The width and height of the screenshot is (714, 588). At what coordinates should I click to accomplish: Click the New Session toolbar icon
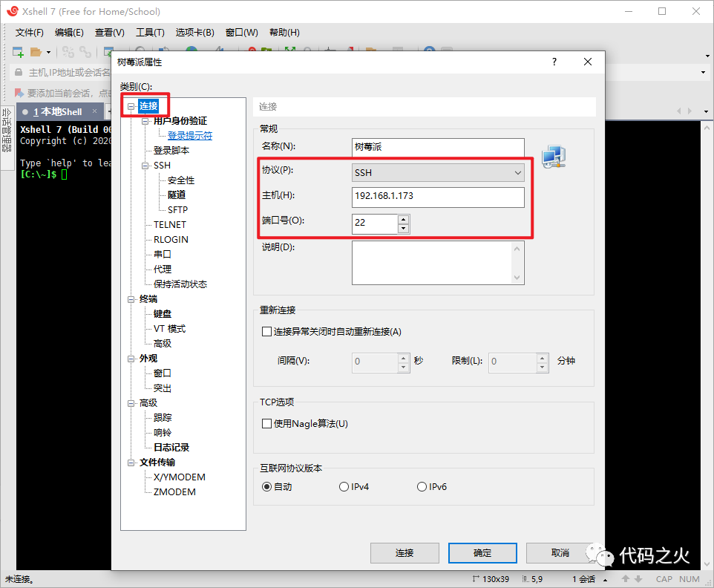pyautogui.click(x=19, y=52)
